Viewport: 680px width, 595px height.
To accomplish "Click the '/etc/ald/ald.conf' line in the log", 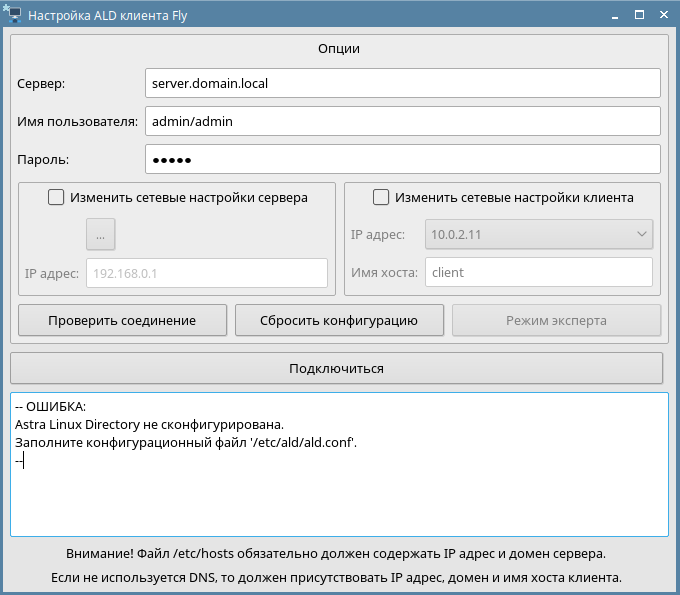I will click(x=186, y=443).
